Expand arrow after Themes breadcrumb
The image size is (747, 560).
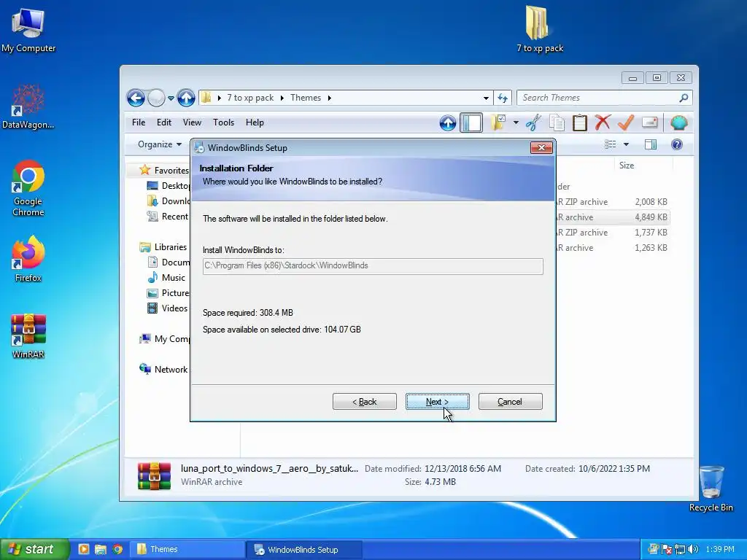click(329, 98)
